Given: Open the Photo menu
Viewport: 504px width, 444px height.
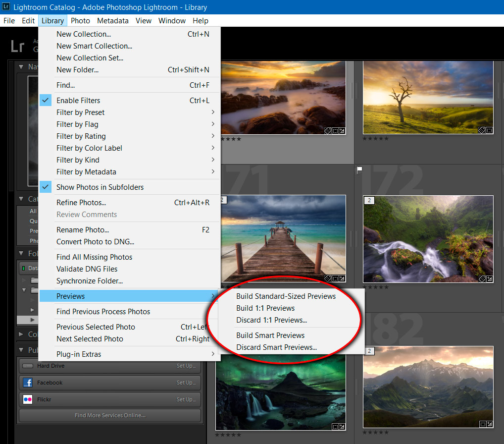Looking at the screenshot, I should [80, 21].
